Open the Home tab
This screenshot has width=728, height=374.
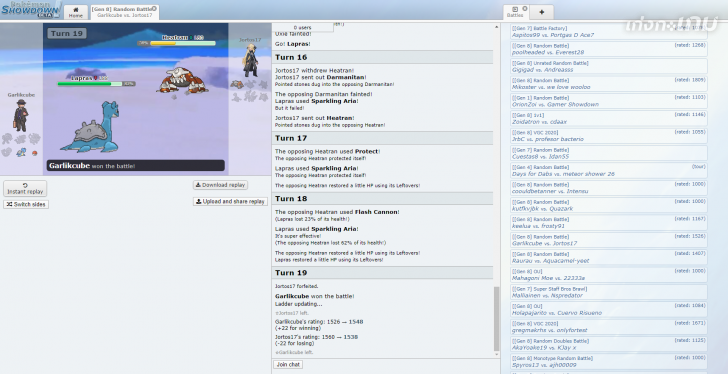coord(76,12)
